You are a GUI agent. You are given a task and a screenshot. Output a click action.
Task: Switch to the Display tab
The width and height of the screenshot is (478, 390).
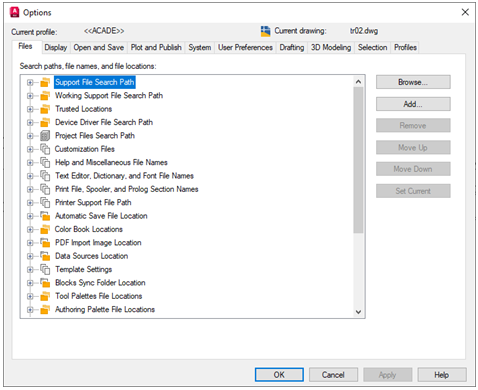(x=56, y=47)
